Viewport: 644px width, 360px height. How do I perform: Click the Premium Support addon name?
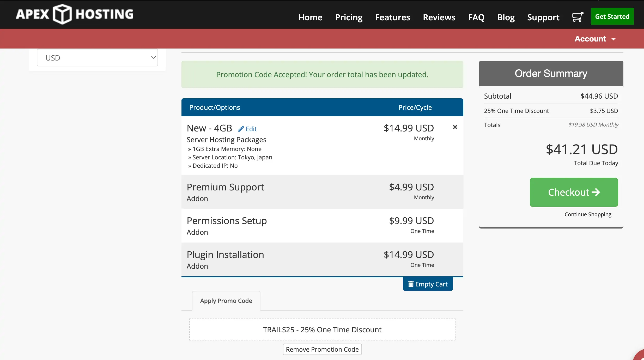pos(225,187)
